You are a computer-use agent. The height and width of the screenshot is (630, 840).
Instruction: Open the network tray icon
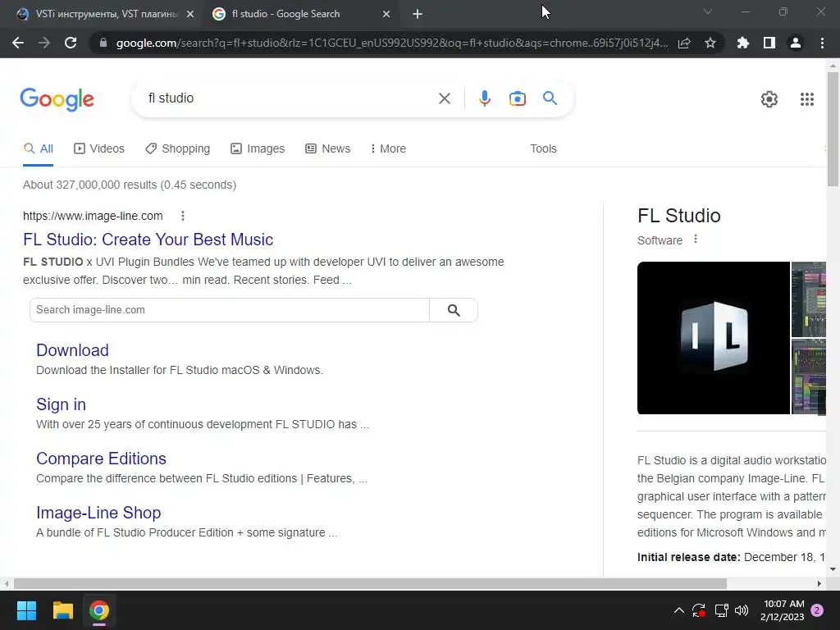pyautogui.click(x=721, y=610)
